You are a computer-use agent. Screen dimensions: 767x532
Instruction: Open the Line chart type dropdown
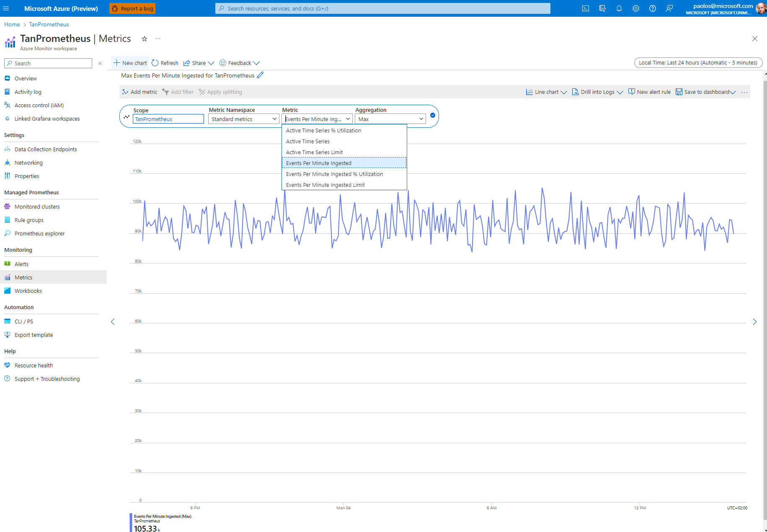click(547, 92)
